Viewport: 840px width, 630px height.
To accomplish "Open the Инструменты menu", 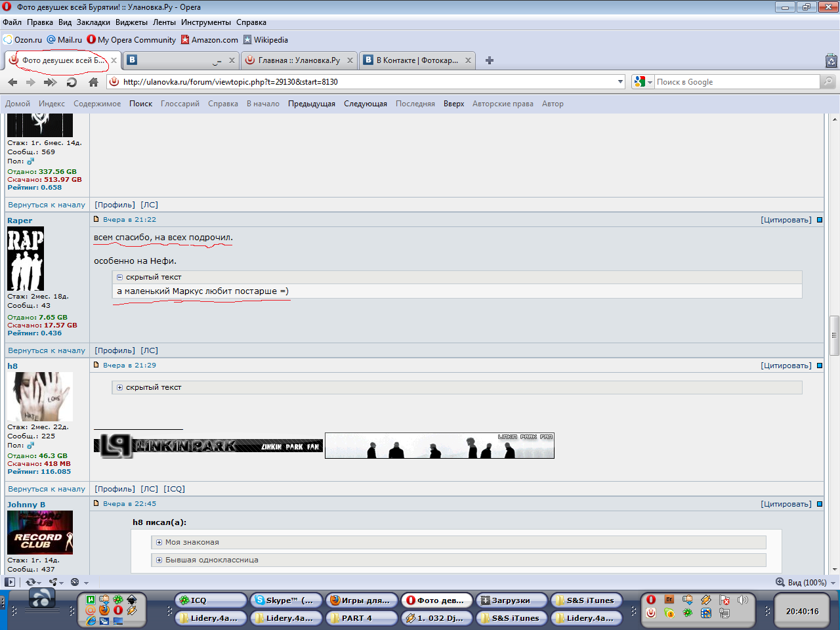I will pyautogui.click(x=205, y=22).
